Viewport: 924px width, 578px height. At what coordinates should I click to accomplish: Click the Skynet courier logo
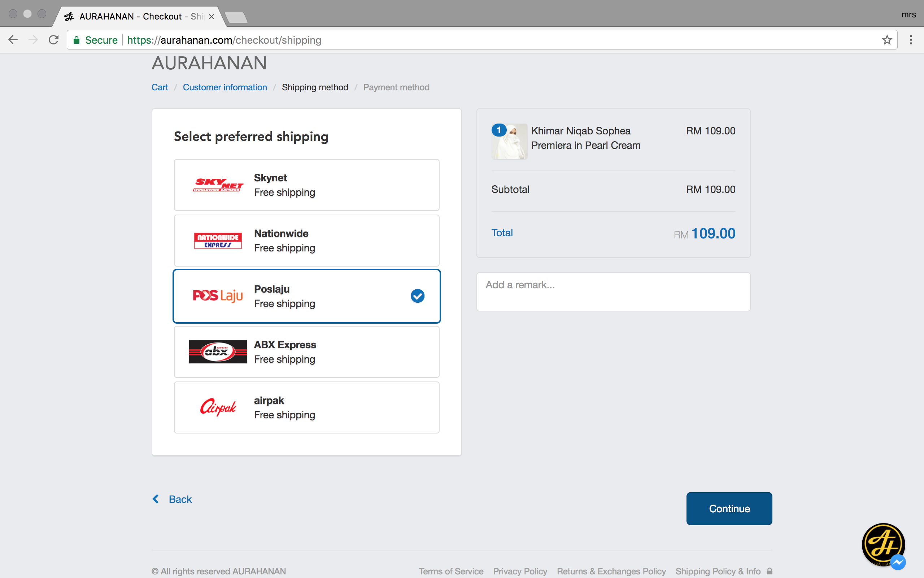pyautogui.click(x=218, y=185)
